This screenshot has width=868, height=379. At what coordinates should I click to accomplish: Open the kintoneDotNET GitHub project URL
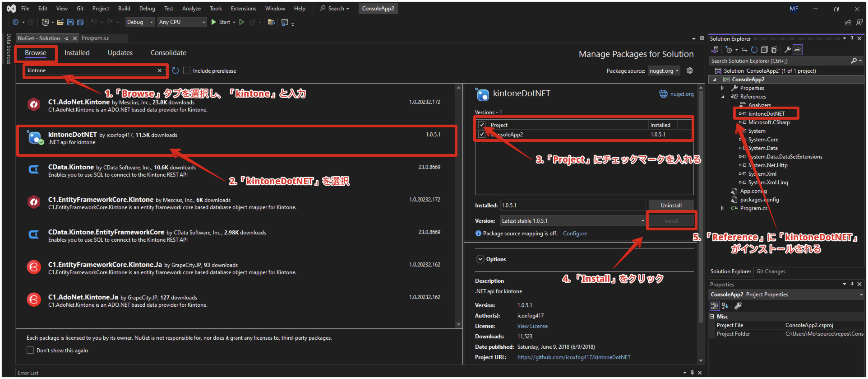pyautogui.click(x=574, y=357)
